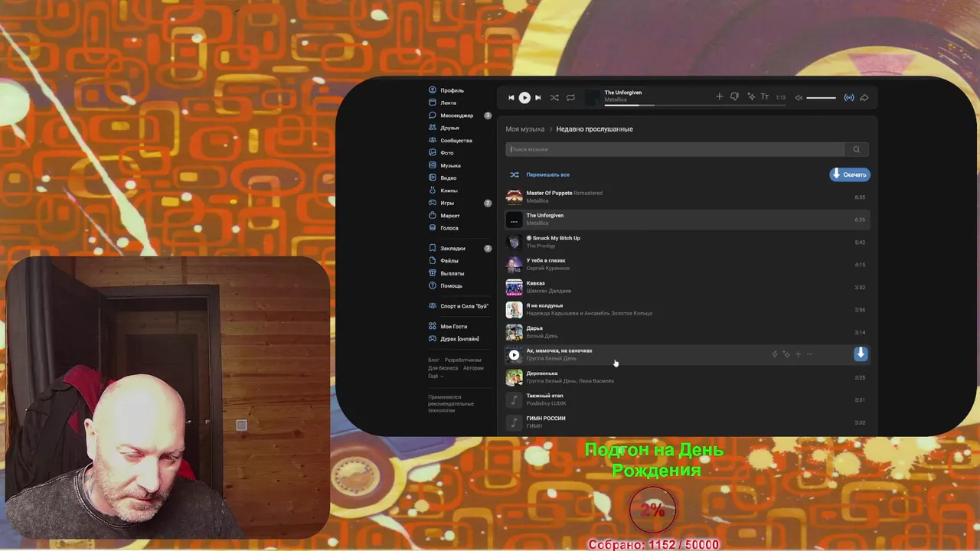Click the Голоса coins icon
This screenshot has width=980, height=551.
click(433, 228)
